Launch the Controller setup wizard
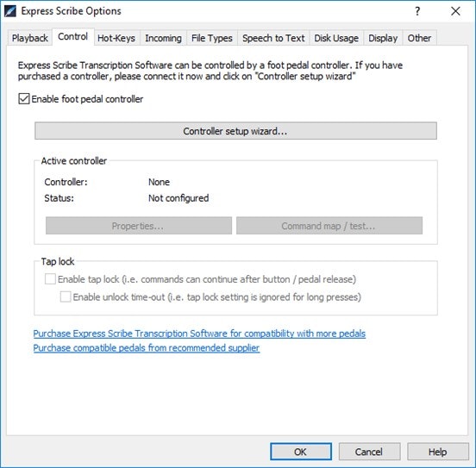 tap(235, 131)
